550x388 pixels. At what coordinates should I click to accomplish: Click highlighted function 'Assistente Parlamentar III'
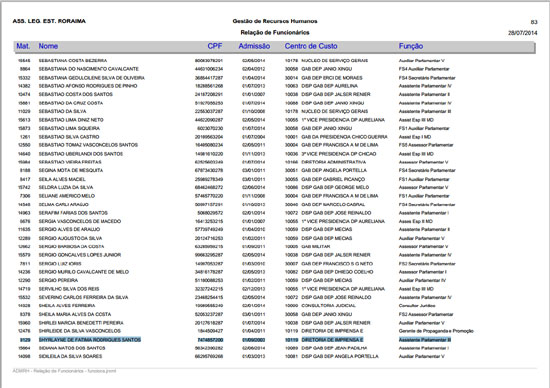pos(425,340)
